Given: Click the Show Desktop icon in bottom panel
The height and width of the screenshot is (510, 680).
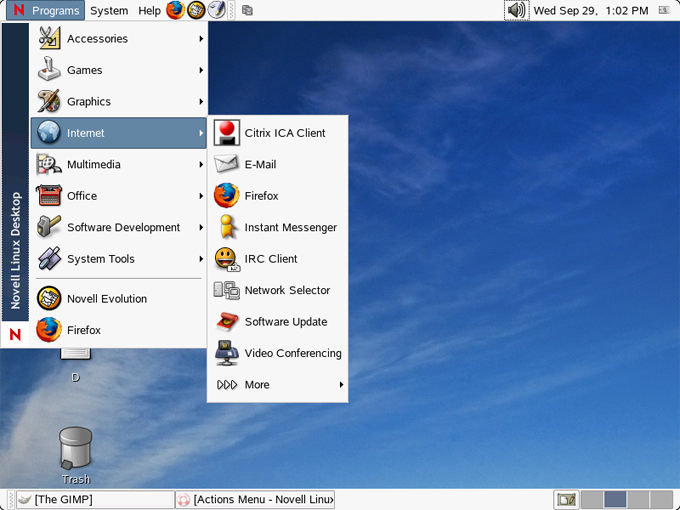Looking at the screenshot, I should coord(566,500).
